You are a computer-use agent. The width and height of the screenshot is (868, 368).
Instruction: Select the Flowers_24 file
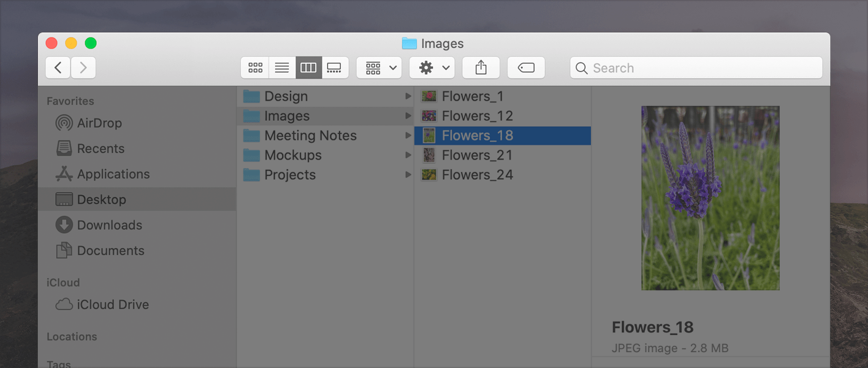(503, 175)
